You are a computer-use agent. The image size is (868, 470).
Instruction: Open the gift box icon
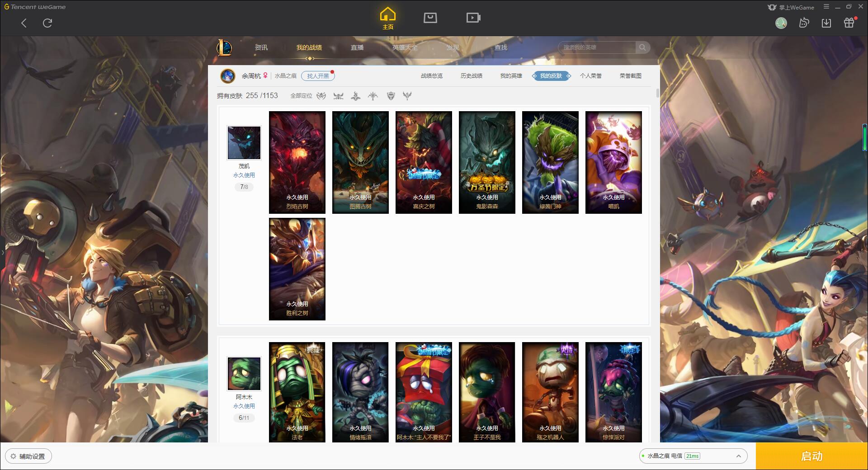click(x=849, y=23)
